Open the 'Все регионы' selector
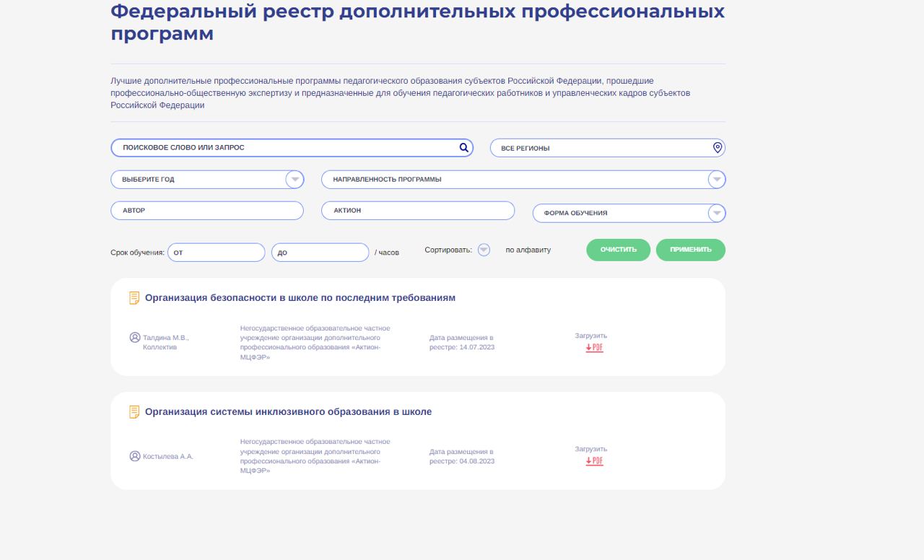 pyautogui.click(x=608, y=148)
